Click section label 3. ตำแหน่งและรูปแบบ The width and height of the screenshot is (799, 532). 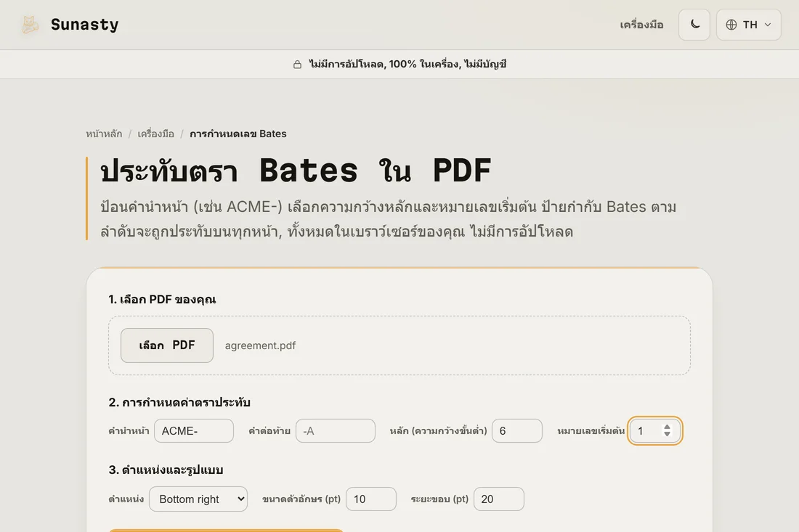pyautogui.click(x=166, y=470)
